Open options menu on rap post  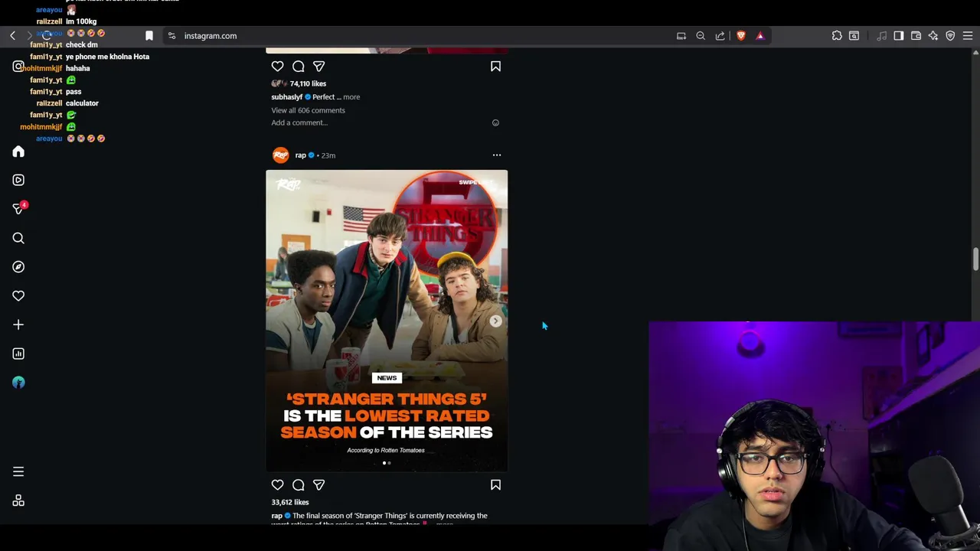point(496,155)
